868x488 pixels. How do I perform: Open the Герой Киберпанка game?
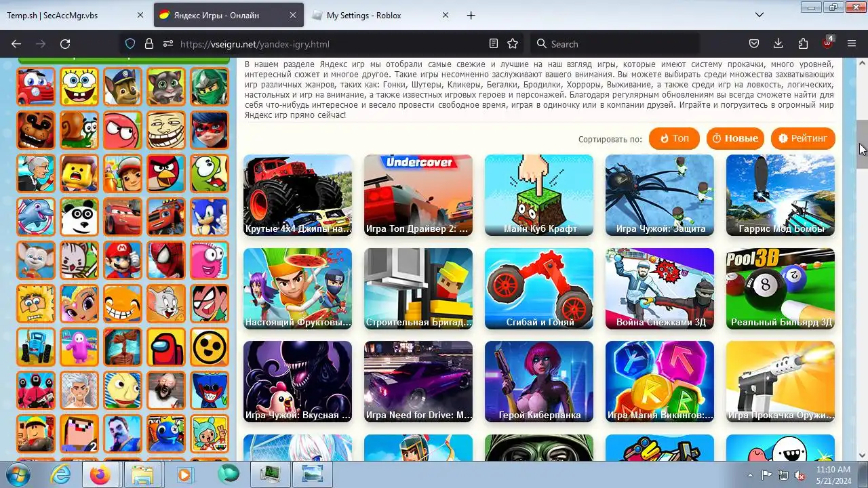click(x=539, y=382)
